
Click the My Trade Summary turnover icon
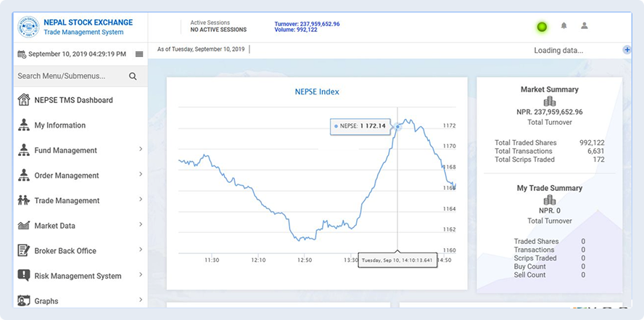tap(549, 200)
